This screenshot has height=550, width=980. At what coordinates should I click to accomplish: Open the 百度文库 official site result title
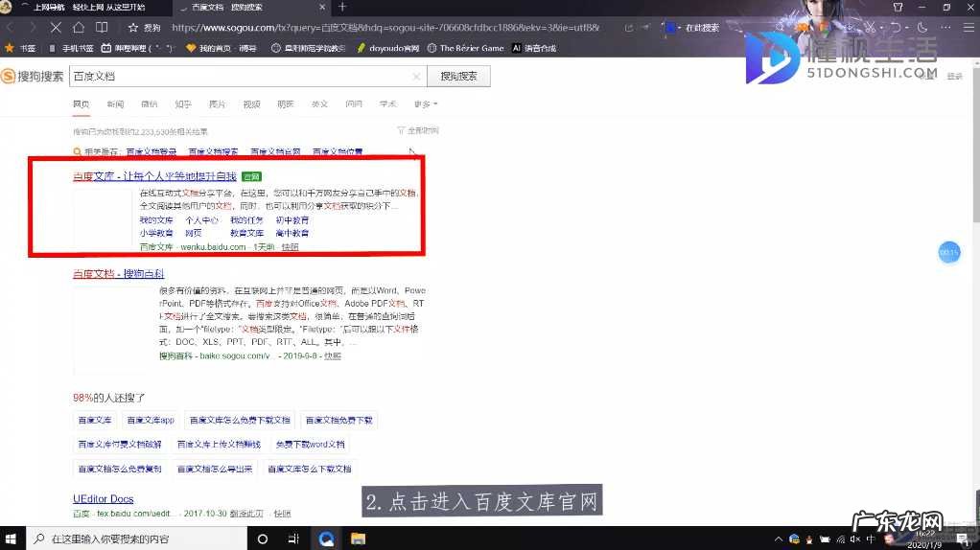pyautogui.click(x=154, y=176)
